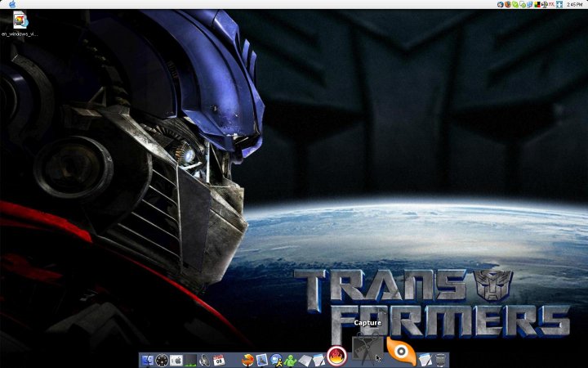Click the blue cross tray icon

(559, 5)
